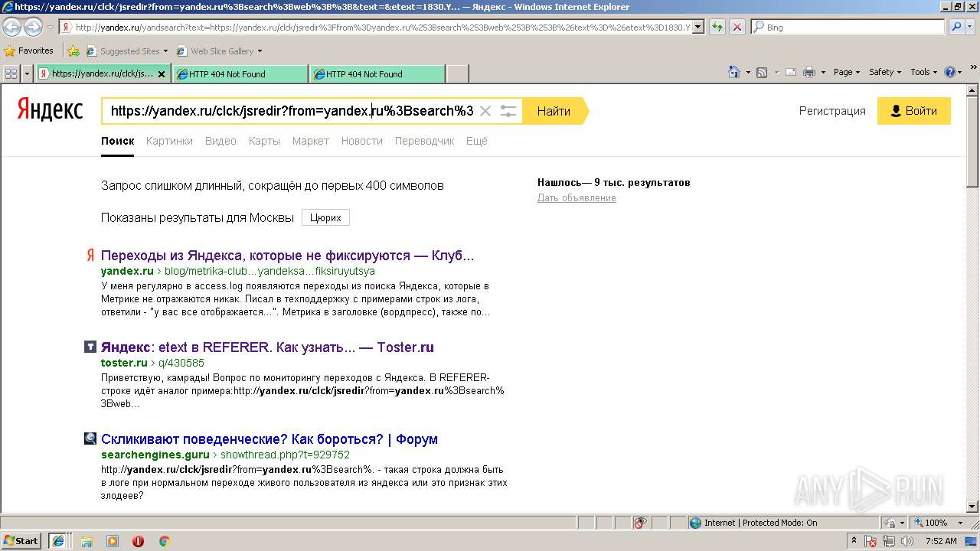
Task: Open the Page menu dropdown
Action: coord(847,72)
